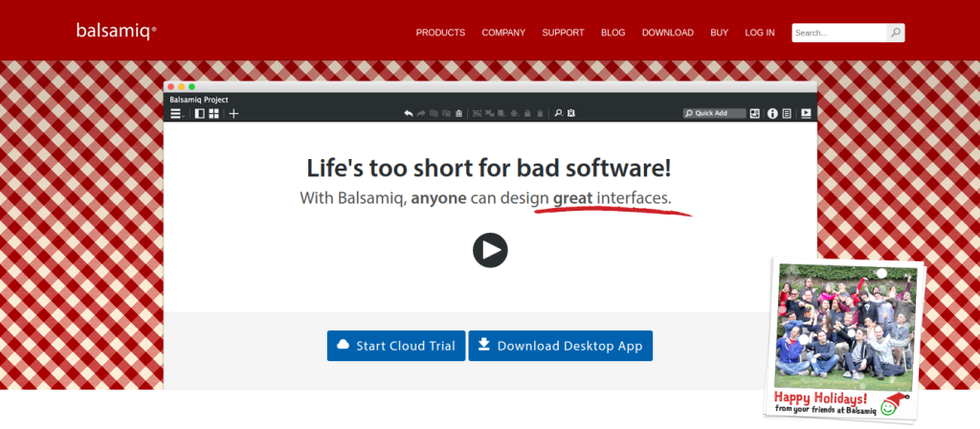The width and height of the screenshot is (980, 429).
Task: Click the search magnifier button
Action: tap(896, 33)
